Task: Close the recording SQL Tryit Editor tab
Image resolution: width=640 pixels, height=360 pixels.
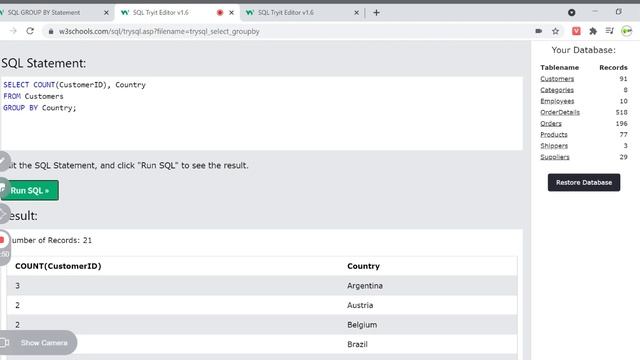Action: tap(231, 13)
